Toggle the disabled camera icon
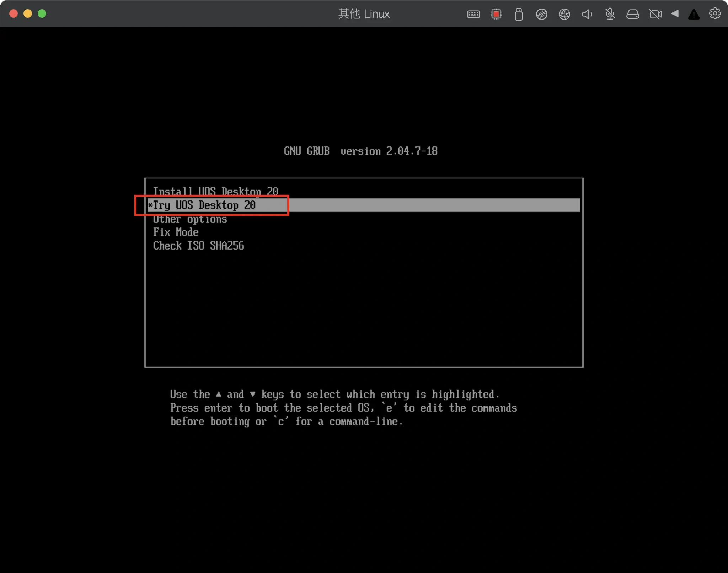Screen dimensions: 728x573 click(655, 14)
